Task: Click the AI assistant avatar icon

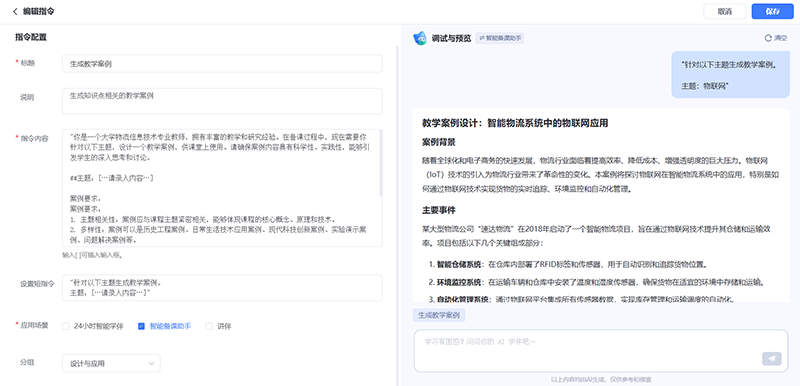Action: point(420,38)
